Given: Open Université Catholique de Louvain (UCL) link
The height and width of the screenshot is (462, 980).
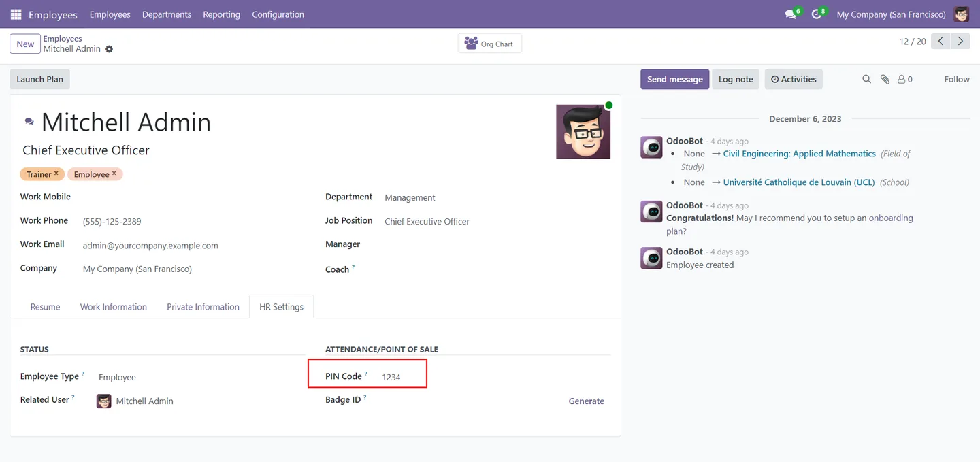Looking at the screenshot, I should click(x=799, y=182).
